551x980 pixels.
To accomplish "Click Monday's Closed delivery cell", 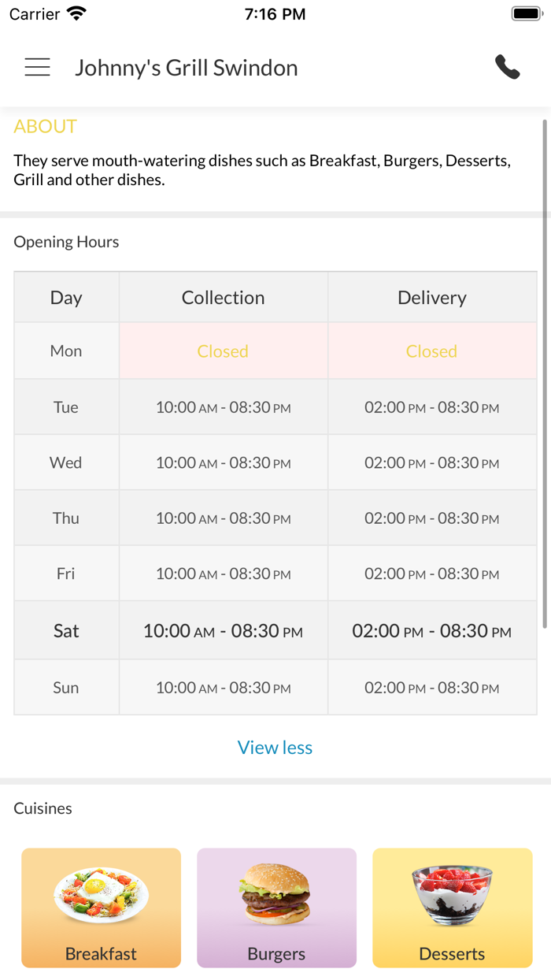I will pos(431,351).
